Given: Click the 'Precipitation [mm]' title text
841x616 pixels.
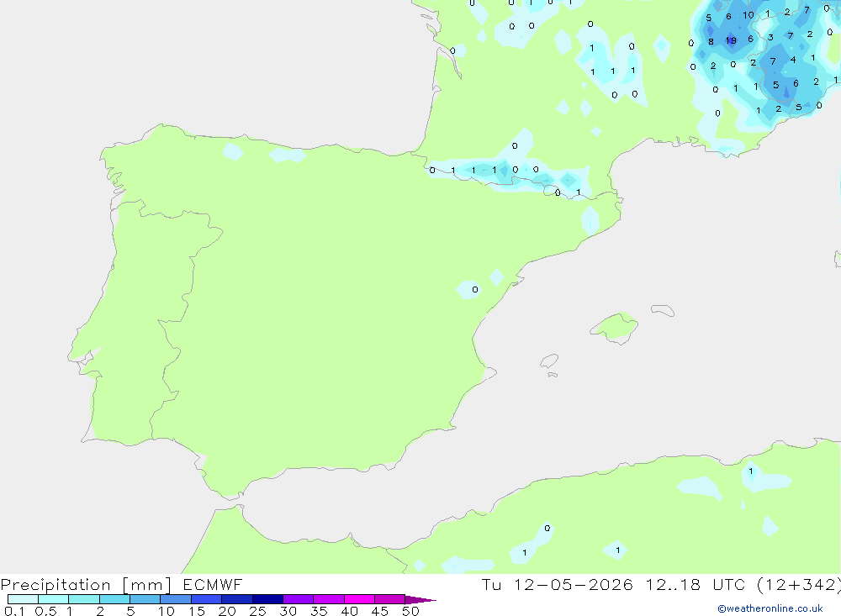Looking at the screenshot, I should (x=86, y=585).
